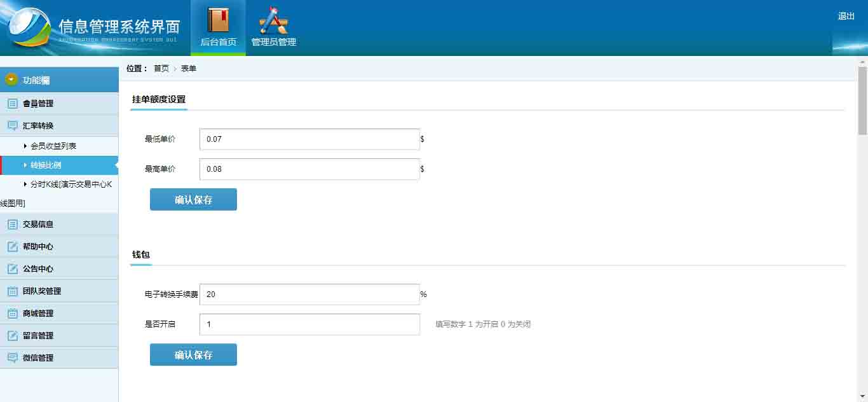Viewport: 868px width, 402px height.
Task: Save the 挂单额度设置 form with 确认保存
Action: pos(193,200)
